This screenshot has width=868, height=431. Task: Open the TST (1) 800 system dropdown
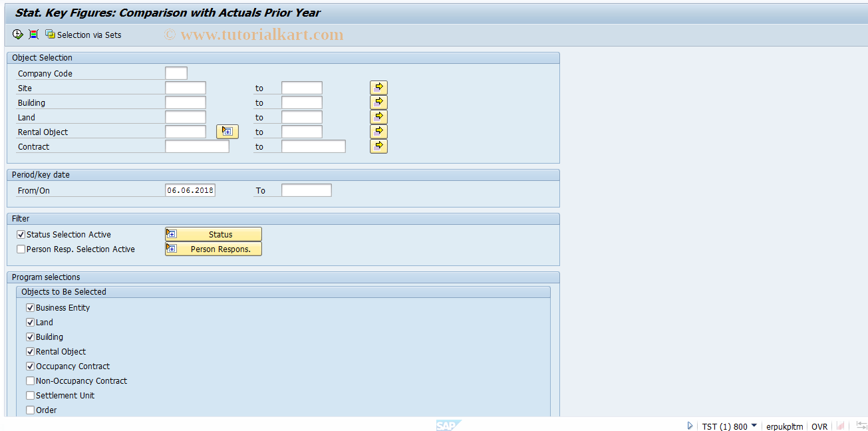coord(754,426)
